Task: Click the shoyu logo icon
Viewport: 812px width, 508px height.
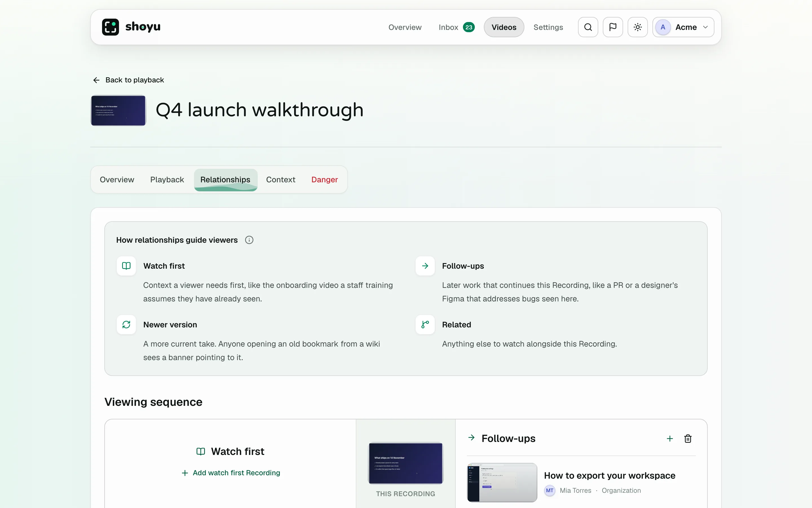Action: point(111,27)
